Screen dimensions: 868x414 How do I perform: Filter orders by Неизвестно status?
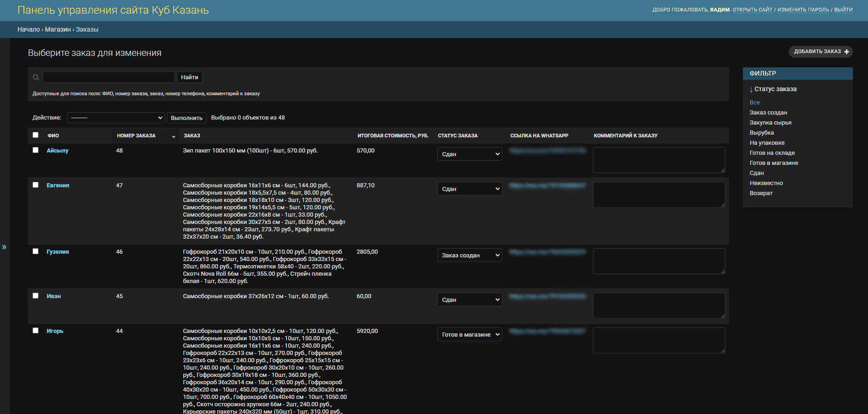(x=766, y=183)
